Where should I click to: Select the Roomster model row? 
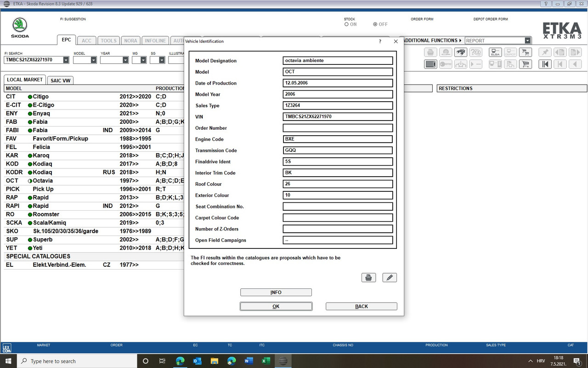94,214
